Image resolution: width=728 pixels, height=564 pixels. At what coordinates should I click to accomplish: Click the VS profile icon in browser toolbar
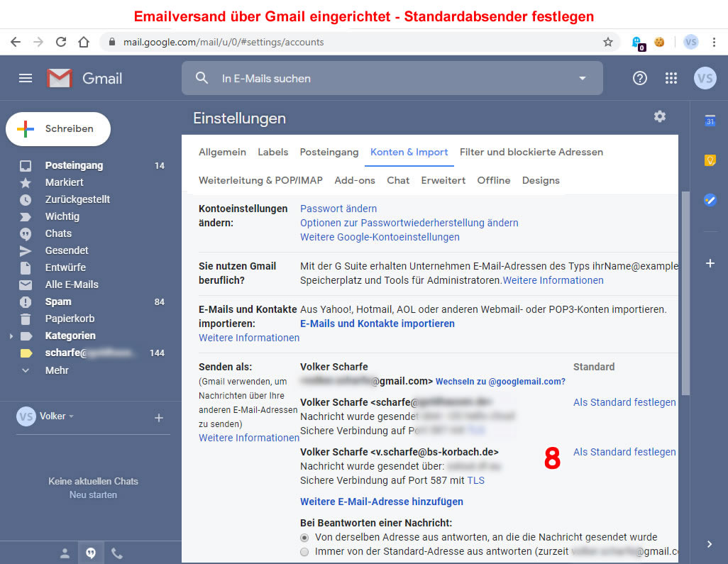coord(691,43)
